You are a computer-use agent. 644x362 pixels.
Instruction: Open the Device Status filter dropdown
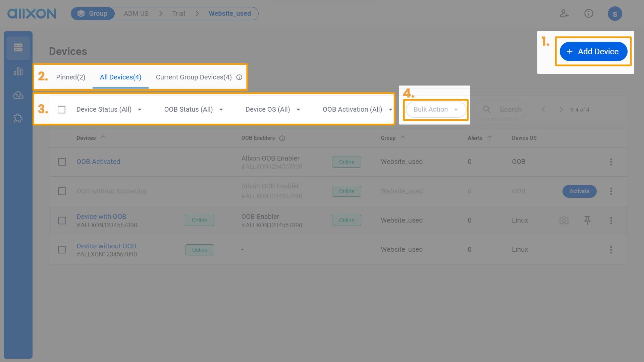pyautogui.click(x=109, y=109)
